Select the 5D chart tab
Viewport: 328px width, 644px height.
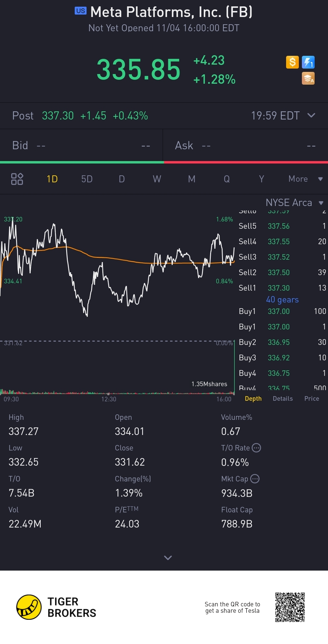[87, 179]
